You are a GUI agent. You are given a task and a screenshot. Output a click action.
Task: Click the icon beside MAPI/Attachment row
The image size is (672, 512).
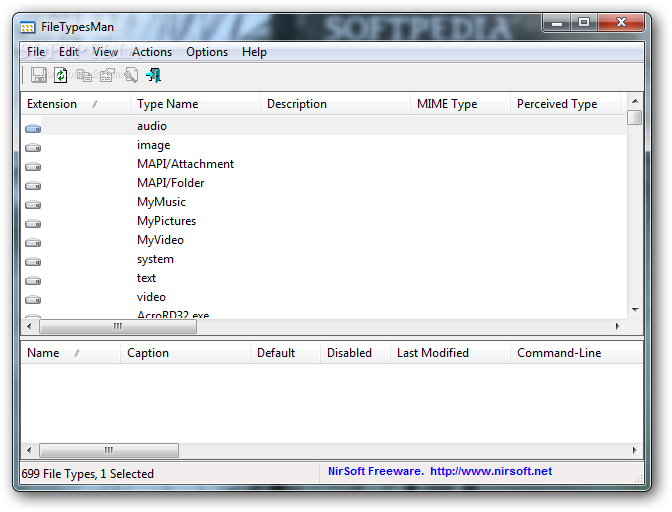coord(33,166)
